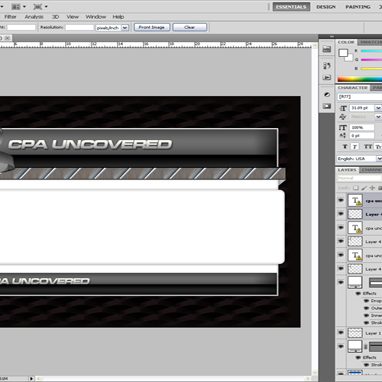Open the Window menu
Viewport: 382px width, 382px height.
click(96, 17)
